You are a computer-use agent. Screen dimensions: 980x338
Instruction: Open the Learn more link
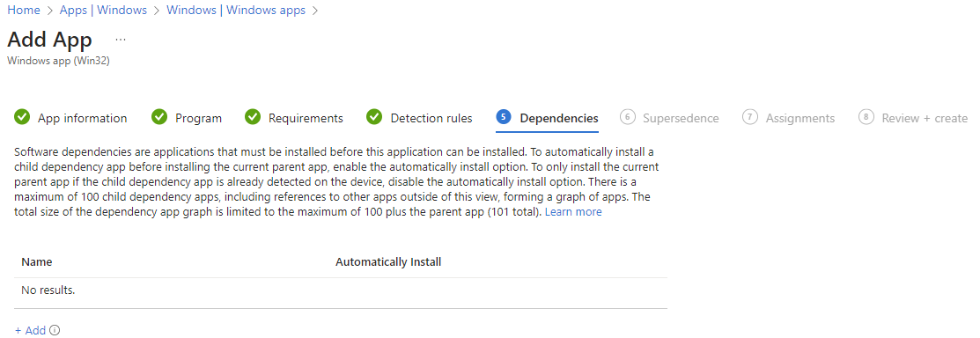coord(573,212)
